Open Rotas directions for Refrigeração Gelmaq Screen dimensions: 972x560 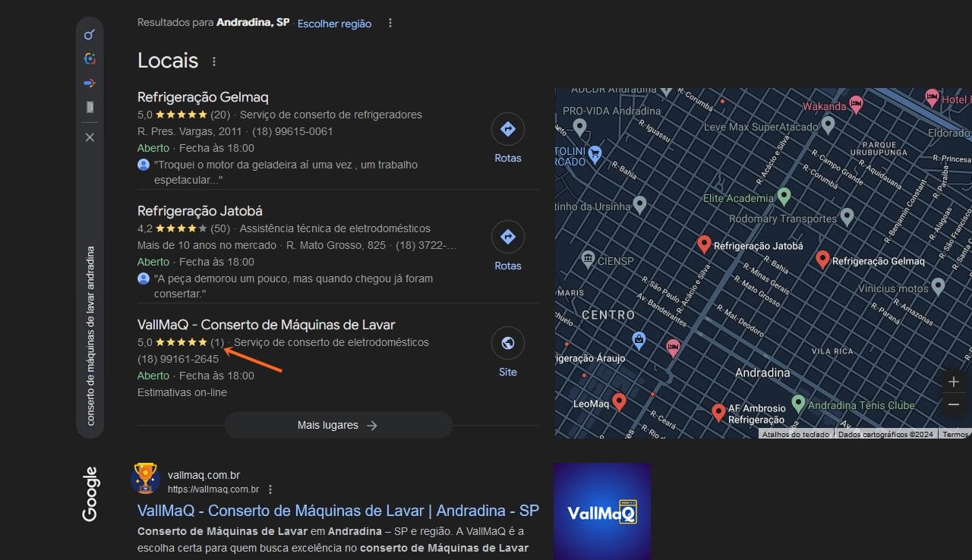point(508,129)
